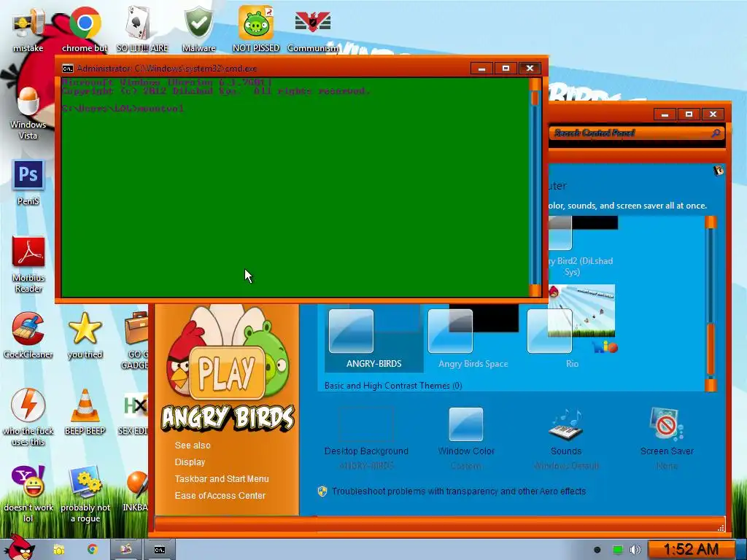This screenshot has height=560, width=747.
Task: Open the 'NOT PISSED' green pig icon
Action: tap(256, 28)
